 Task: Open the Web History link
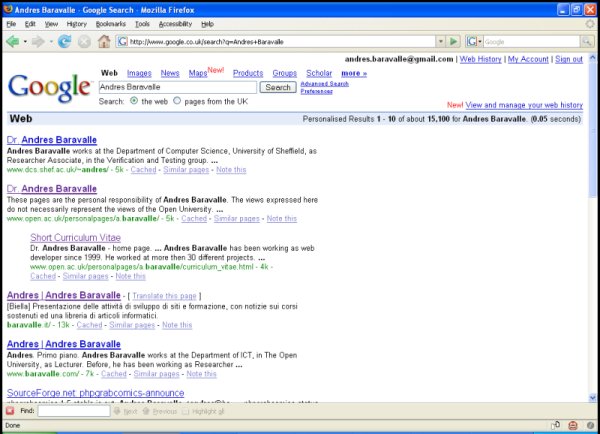[x=480, y=59]
